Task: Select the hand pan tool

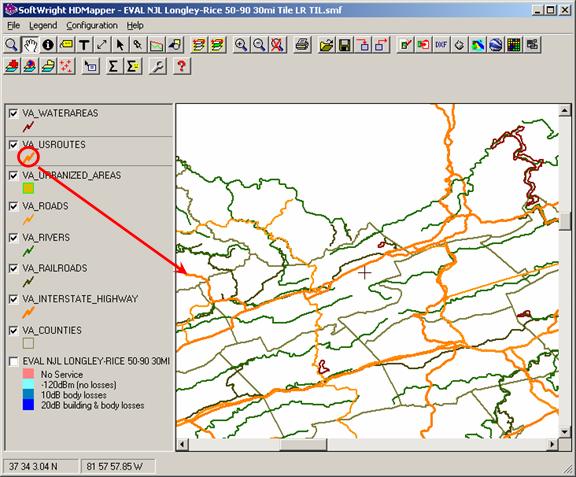Action: coord(30,45)
